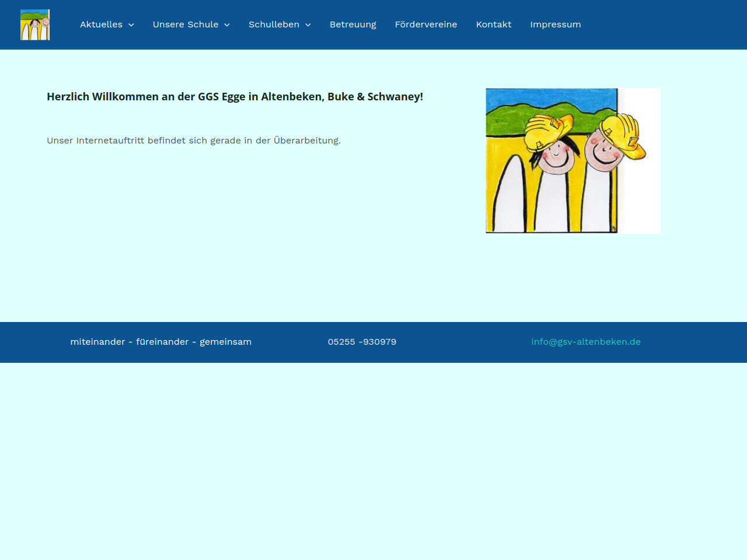The height and width of the screenshot is (560, 747).
Task: Expand the Aktuelles dropdown chevron
Action: point(131,25)
